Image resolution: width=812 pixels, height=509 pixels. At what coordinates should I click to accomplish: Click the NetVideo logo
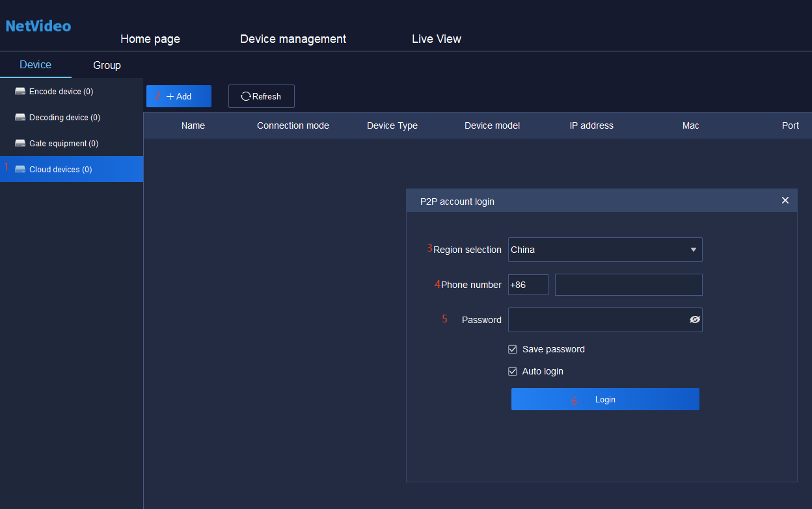pyautogui.click(x=38, y=26)
